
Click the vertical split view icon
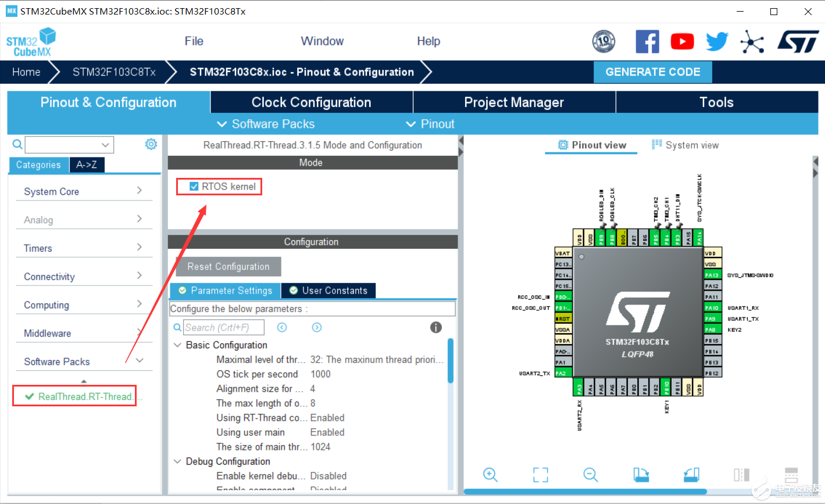741,475
